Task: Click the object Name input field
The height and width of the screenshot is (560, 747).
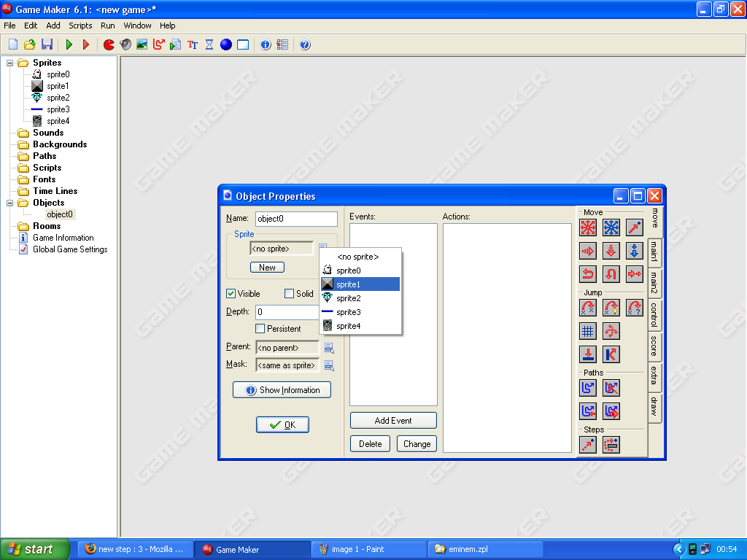Action: tap(296, 219)
